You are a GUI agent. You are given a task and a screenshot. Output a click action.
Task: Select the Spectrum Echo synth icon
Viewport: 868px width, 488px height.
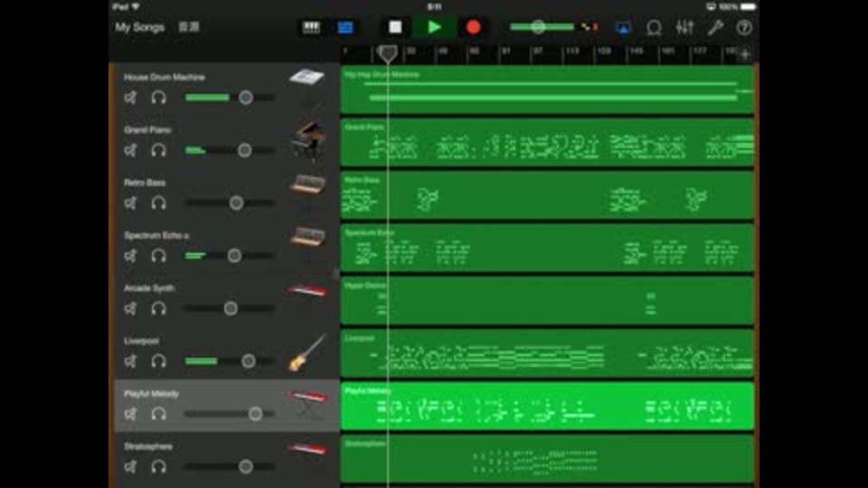tap(307, 237)
